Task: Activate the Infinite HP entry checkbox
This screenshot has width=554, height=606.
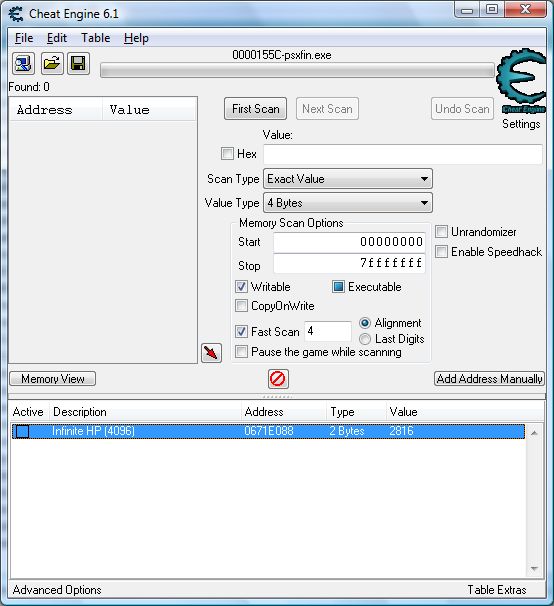Action: (22, 431)
